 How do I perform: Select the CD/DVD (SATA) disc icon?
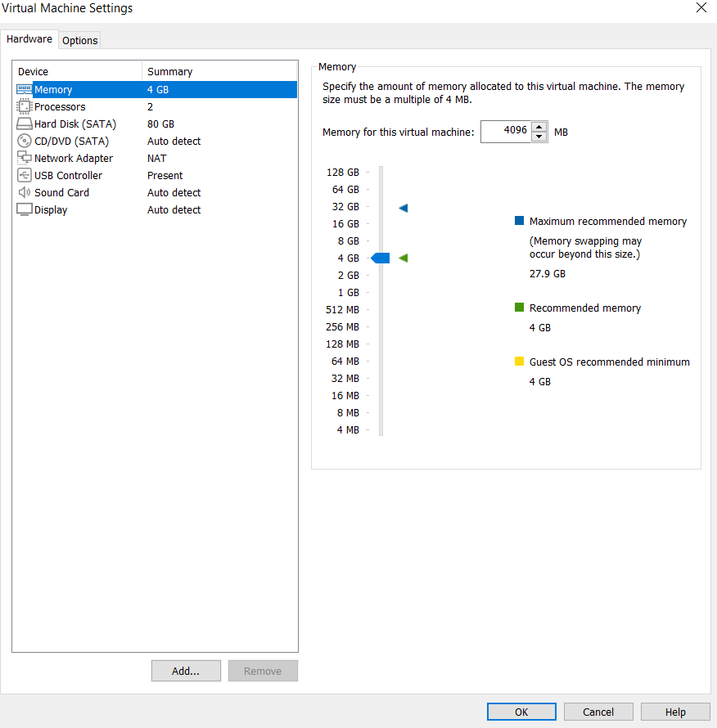(x=25, y=141)
